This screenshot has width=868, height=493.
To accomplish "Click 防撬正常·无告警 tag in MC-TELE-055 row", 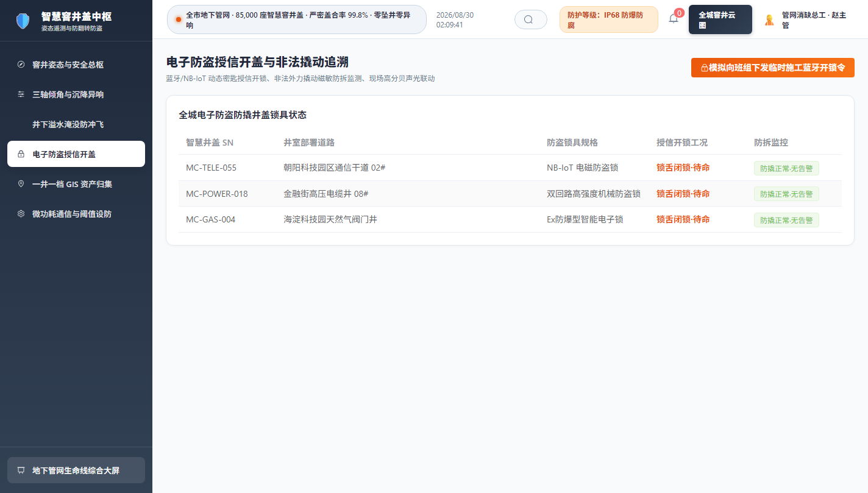I will (786, 168).
